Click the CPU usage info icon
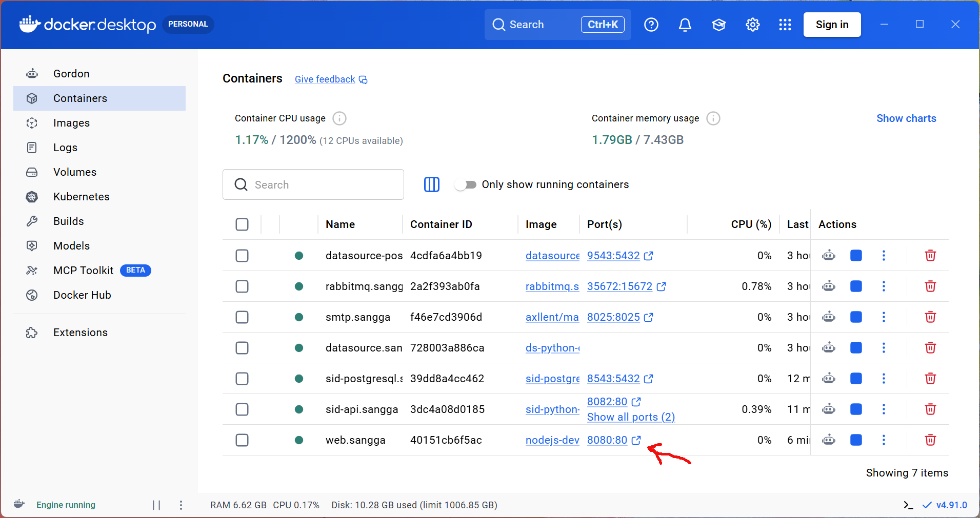Screen dimensions: 980x518 tap(339, 118)
